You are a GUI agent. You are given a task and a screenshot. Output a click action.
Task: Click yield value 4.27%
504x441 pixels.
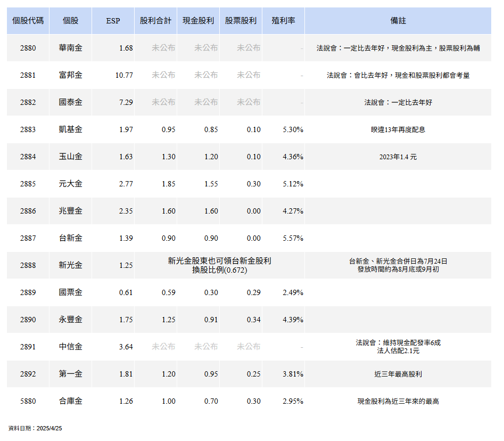tap(293, 211)
